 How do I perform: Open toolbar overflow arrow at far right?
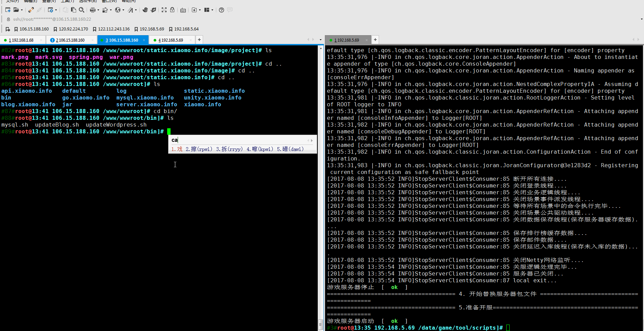[641, 19]
